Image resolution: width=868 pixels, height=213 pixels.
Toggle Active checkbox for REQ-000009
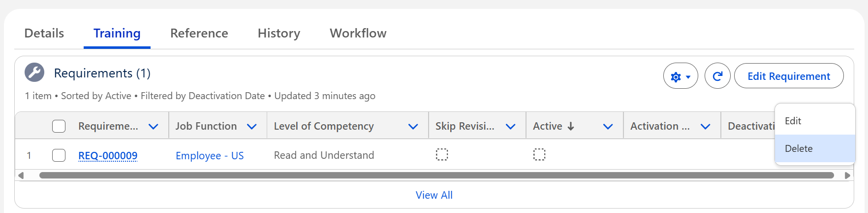pos(539,155)
